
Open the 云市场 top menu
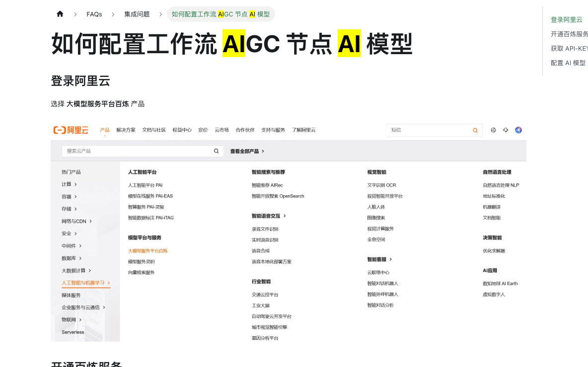coord(221,130)
